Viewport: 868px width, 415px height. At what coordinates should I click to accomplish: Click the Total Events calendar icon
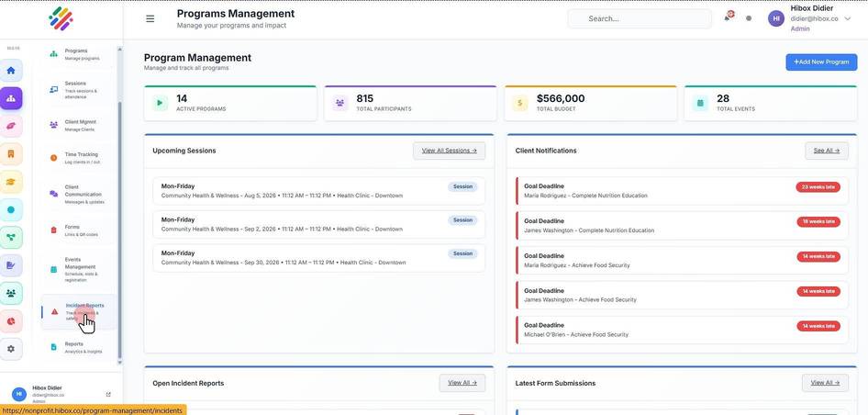(x=700, y=103)
